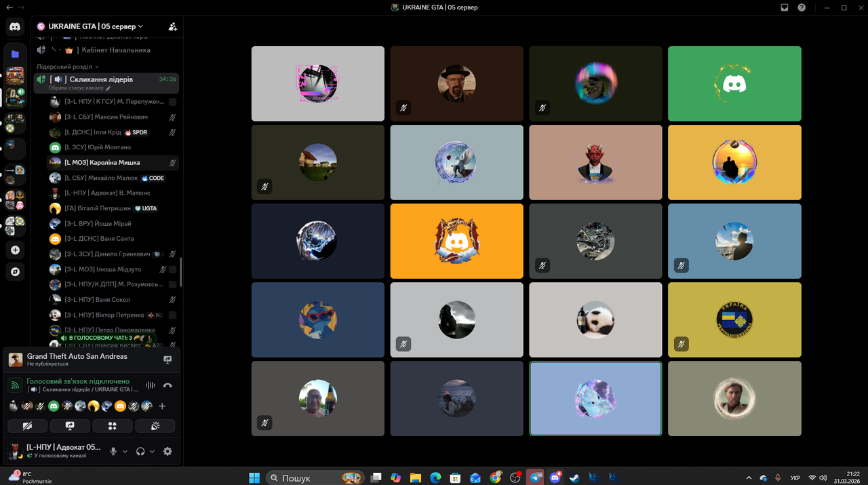Click the channel list scrollbar
Image resolution: width=868 pixels, height=485 pixels.
pos(181,271)
